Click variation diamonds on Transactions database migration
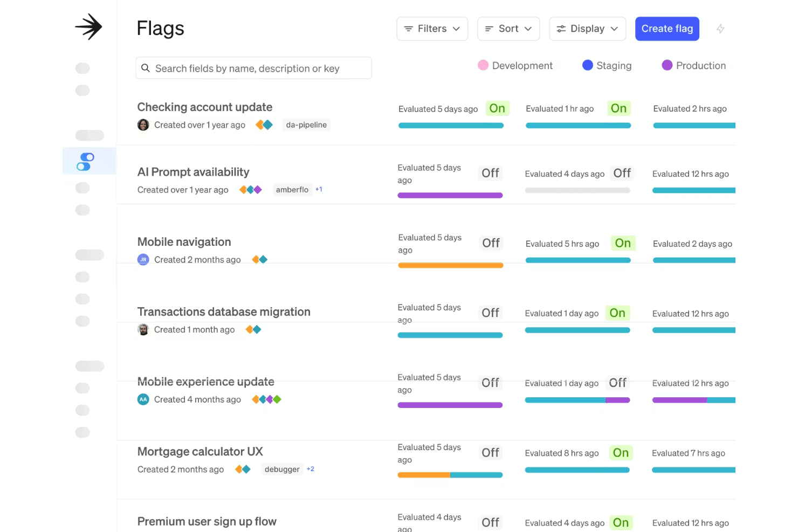The image size is (798, 532). [253, 329]
